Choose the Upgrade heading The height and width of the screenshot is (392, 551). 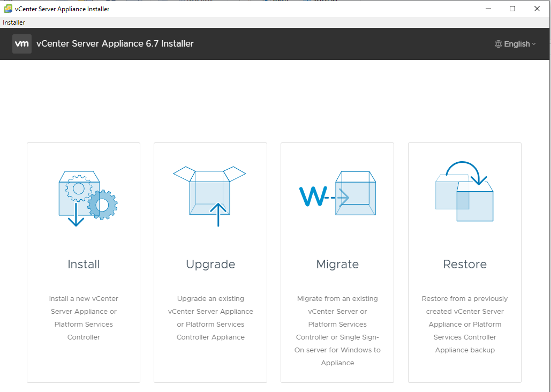210,264
